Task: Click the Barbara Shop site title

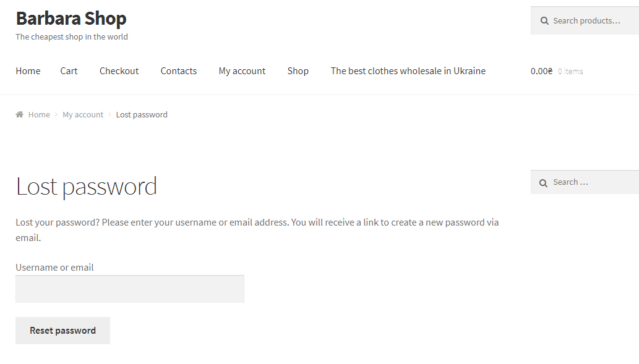Action: pyautogui.click(x=71, y=19)
